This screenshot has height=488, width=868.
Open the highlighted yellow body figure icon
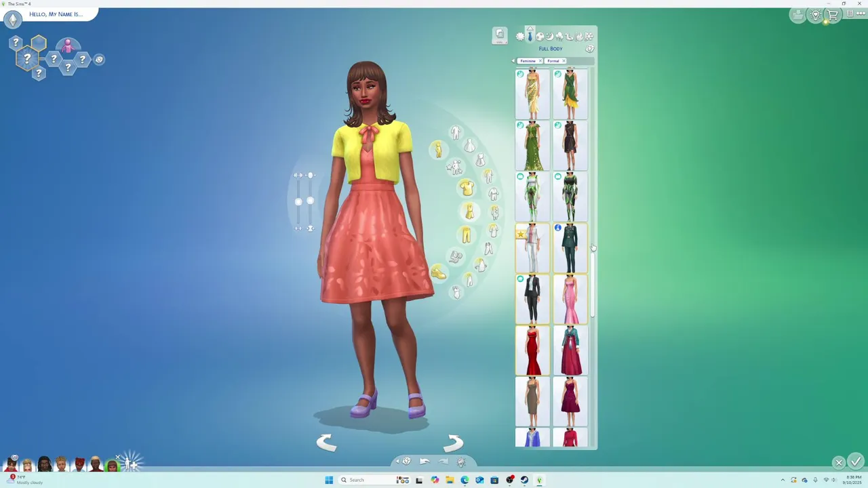pos(437,150)
